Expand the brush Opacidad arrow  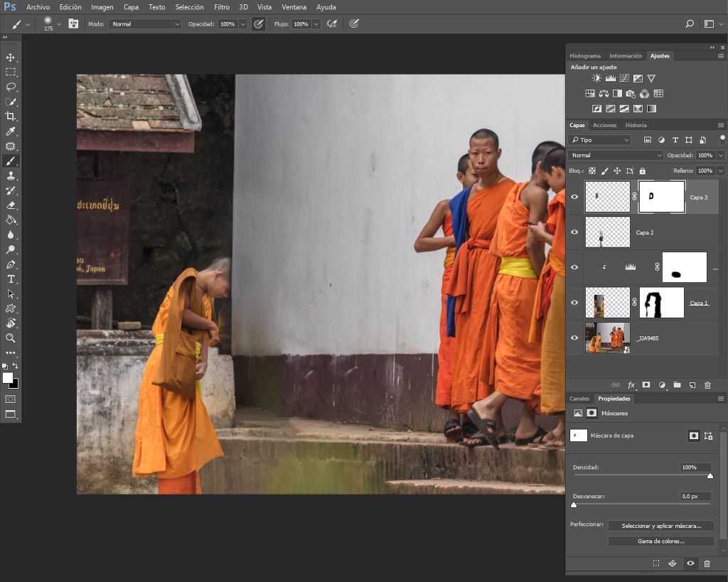(242, 24)
